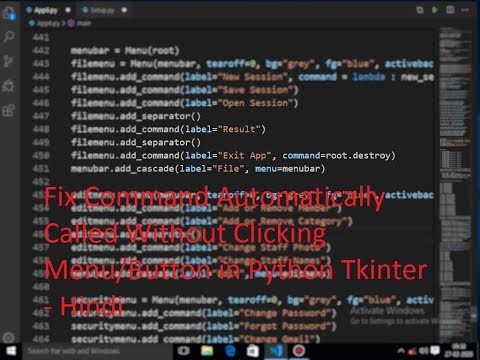The width and height of the screenshot is (480, 360).
Task: Click the taskbar clock and date
Action: coord(459,351)
